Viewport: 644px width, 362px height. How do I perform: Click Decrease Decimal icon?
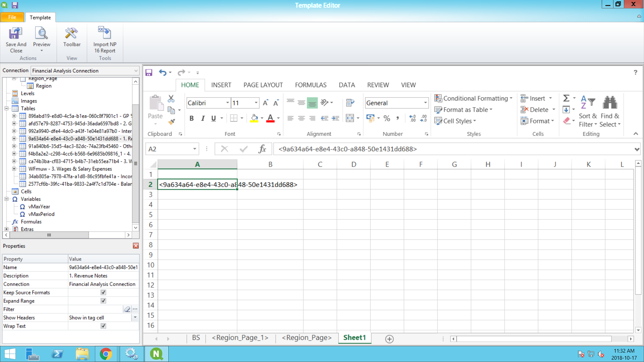(424, 118)
